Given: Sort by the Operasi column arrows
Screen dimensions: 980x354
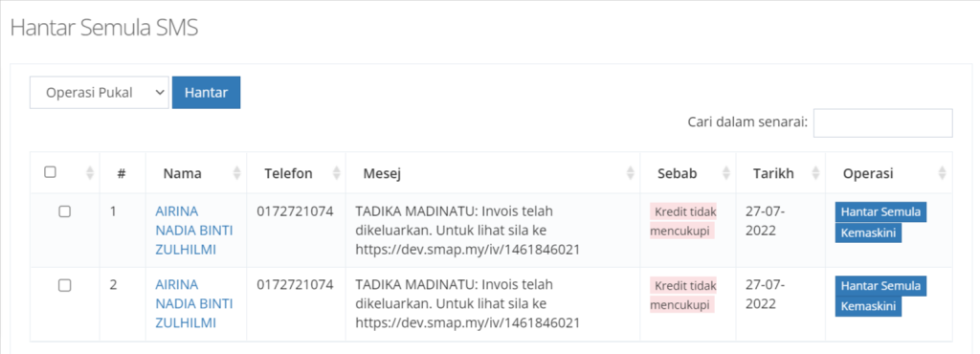Looking at the screenshot, I should (943, 173).
